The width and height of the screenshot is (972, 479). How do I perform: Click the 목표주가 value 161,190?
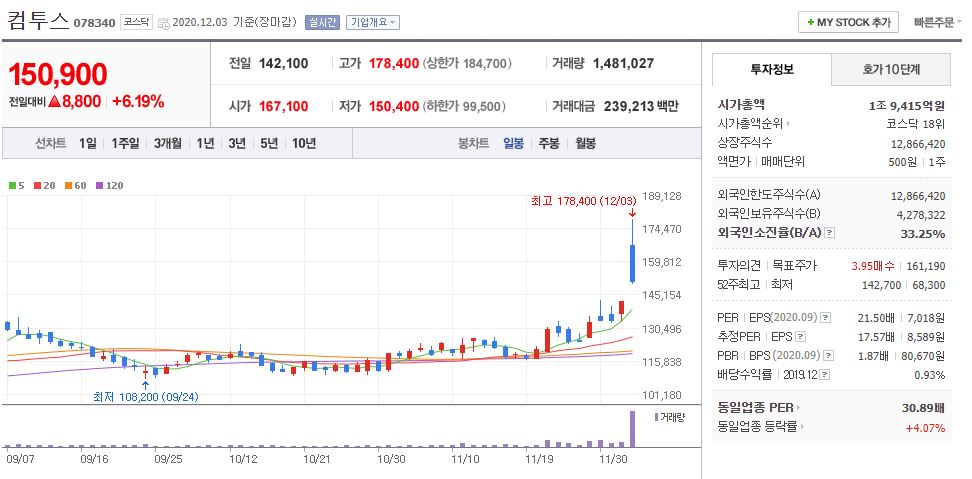(x=926, y=266)
